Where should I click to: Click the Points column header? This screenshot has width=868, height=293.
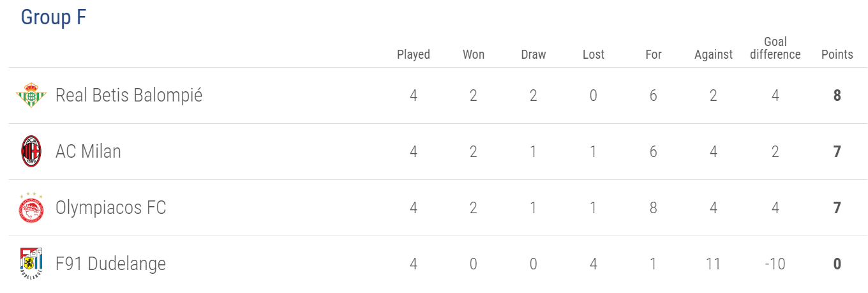tap(837, 54)
